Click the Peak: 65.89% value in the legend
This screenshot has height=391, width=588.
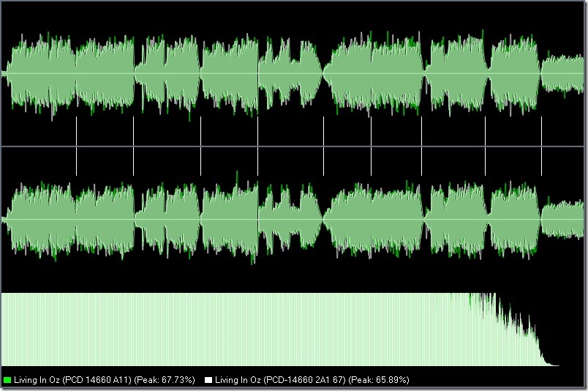pyautogui.click(x=379, y=380)
